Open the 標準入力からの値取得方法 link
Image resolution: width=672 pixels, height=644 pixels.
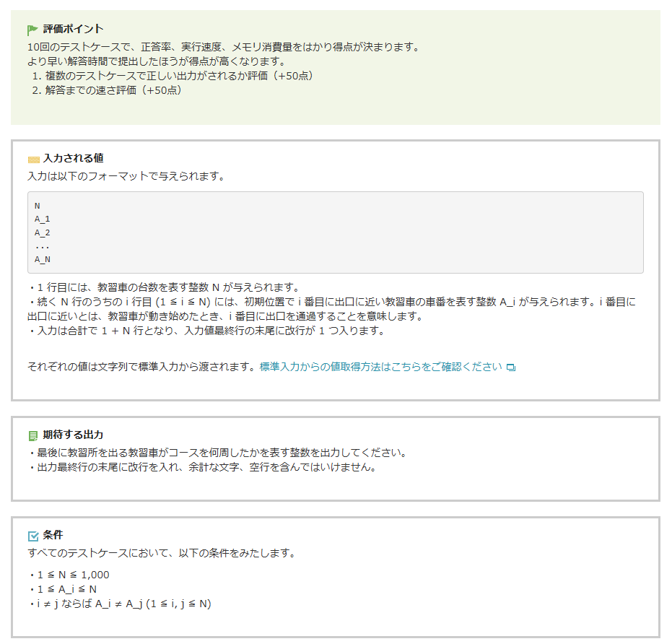[x=380, y=367]
